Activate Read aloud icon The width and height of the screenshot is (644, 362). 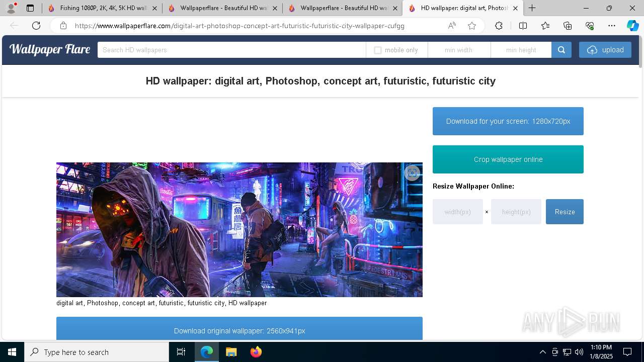(x=452, y=26)
